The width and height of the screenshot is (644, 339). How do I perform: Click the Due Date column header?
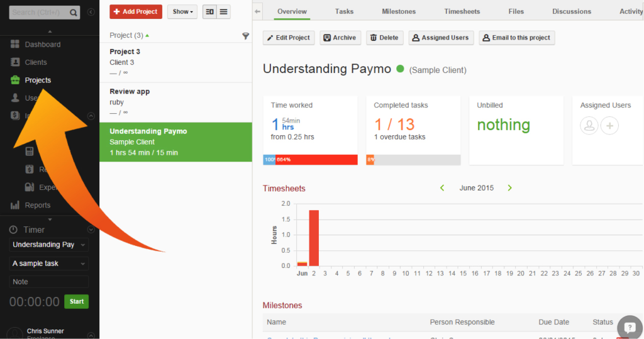tap(553, 322)
